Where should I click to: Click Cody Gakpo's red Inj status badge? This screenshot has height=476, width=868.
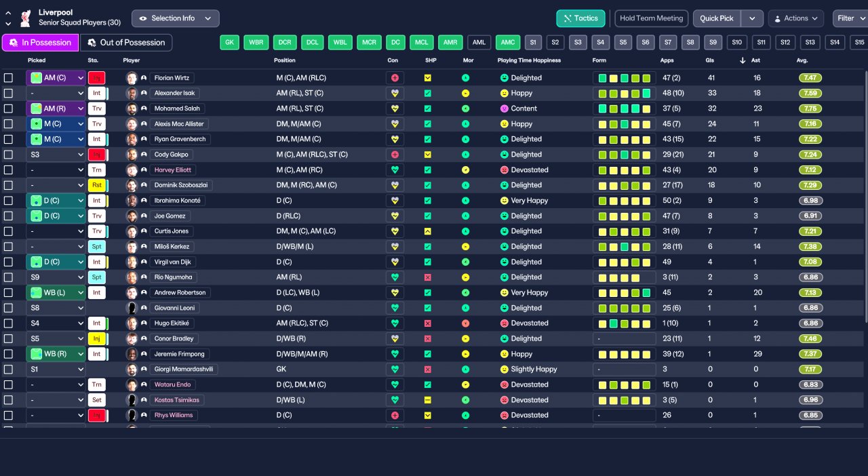point(96,155)
